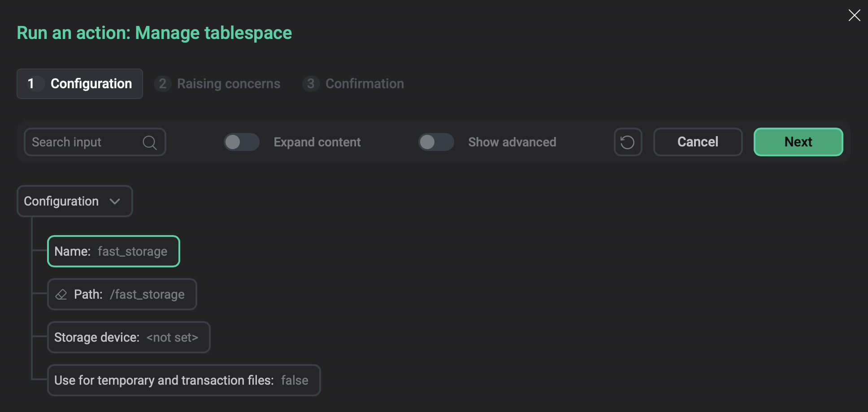Turn on the Show advanced switch

[x=436, y=142]
